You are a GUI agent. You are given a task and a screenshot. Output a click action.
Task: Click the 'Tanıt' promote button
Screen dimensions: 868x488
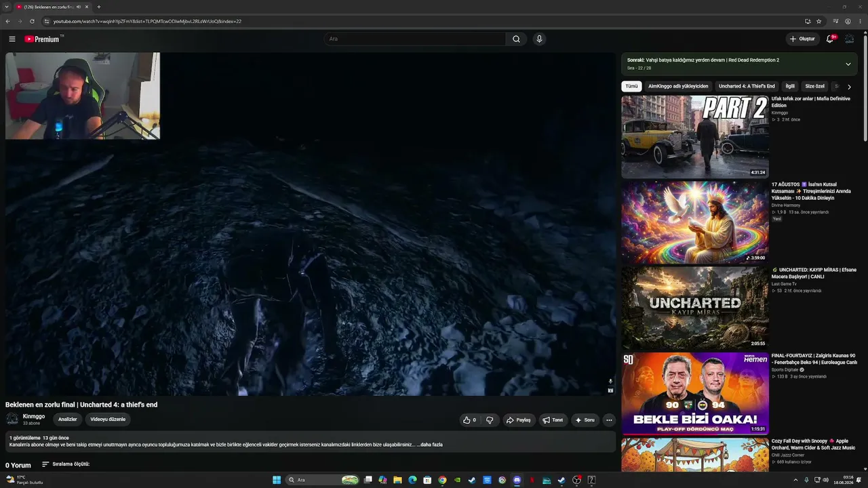coord(553,420)
